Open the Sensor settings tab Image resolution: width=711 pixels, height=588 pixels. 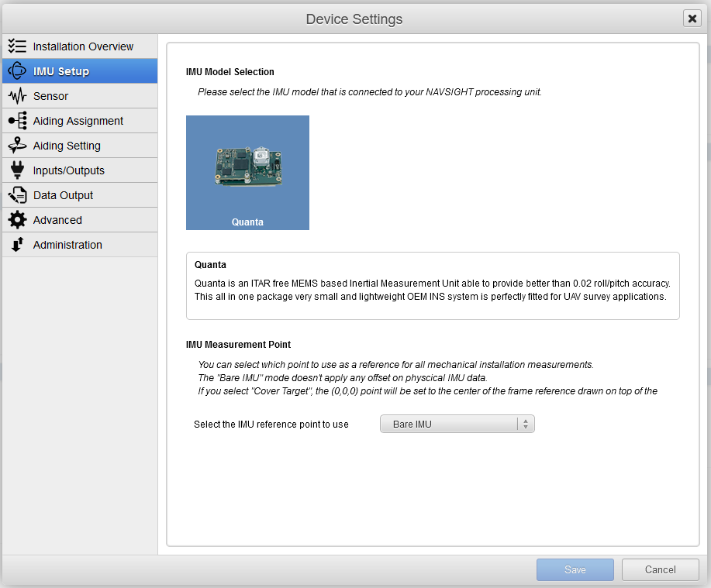click(x=80, y=96)
